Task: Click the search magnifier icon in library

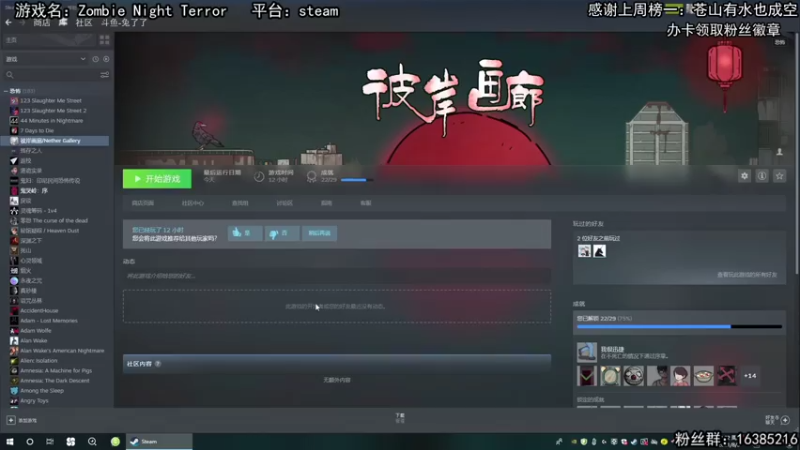Action: click(x=10, y=75)
